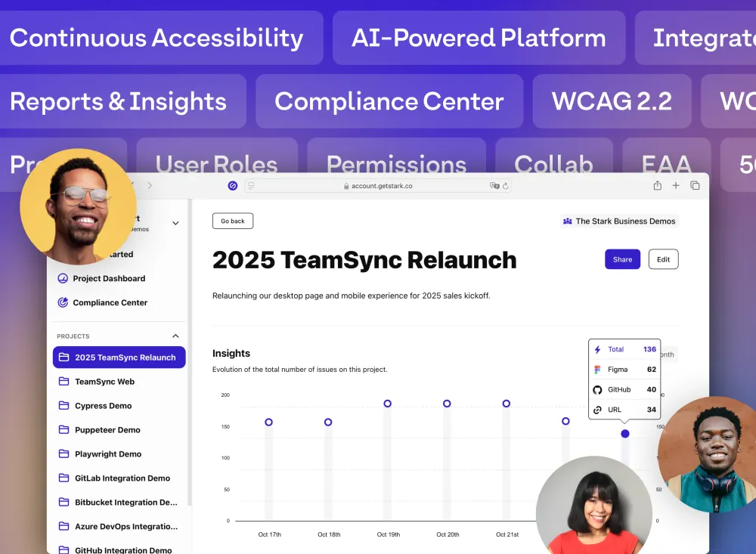756x554 pixels.
Task: Click the translate icon in address bar
Action: 494,186
